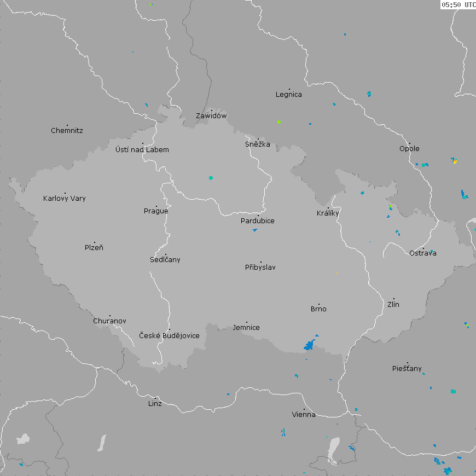Click the blue strike cluster in the bottom-right corner
Screen dimensions: 476x476
(x=448, y=470)
